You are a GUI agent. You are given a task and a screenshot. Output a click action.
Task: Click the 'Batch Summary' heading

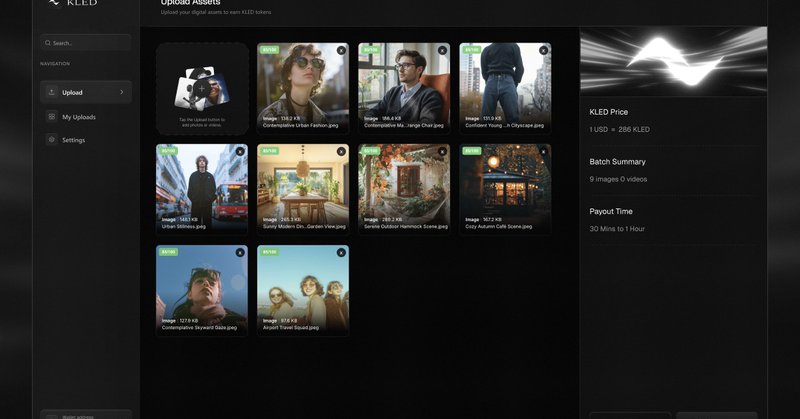(x=617, y=161)
